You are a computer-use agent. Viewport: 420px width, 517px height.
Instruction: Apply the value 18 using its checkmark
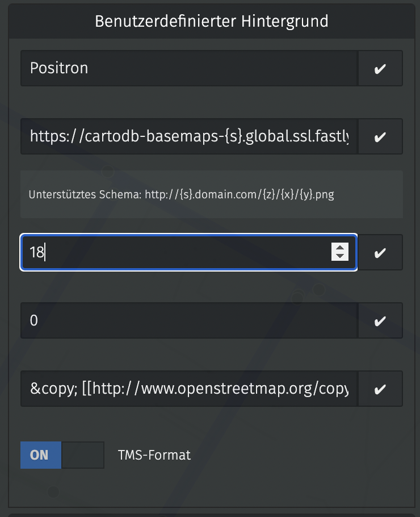point(380,253)
